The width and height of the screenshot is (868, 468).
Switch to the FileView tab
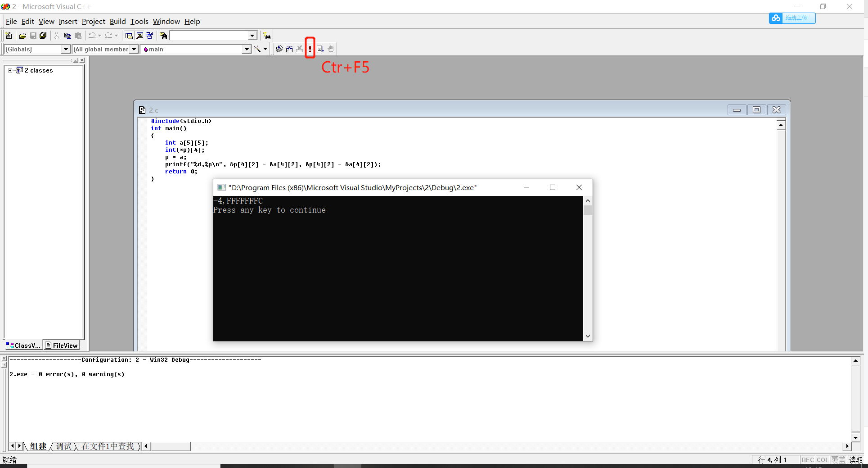point(61,345)
